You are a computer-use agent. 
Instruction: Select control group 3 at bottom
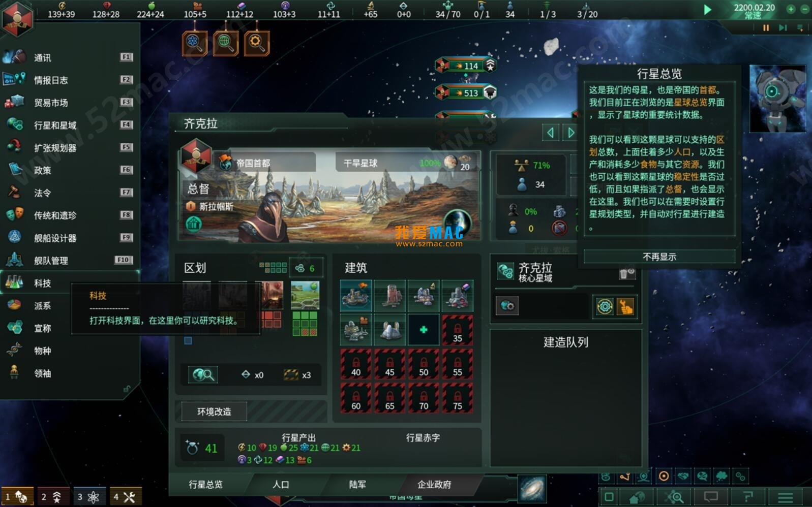(88, 497)
